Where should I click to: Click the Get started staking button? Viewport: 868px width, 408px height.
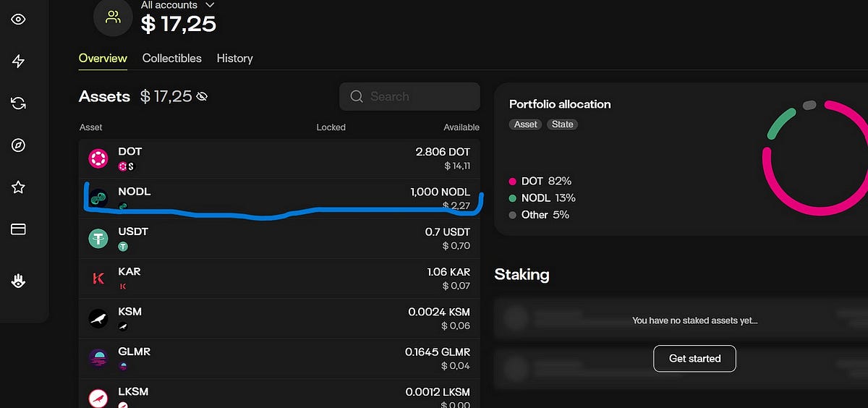[x=694, y=358]
